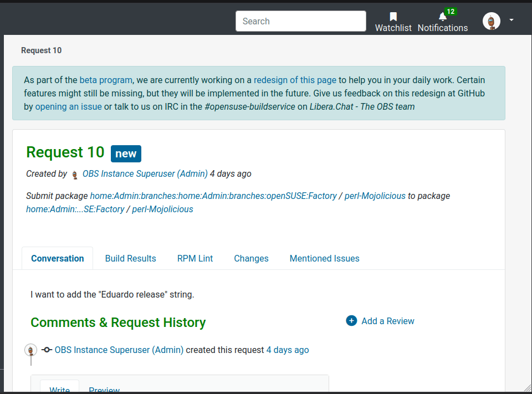
Task: Select the Changes tab
Action: (251, 258)
